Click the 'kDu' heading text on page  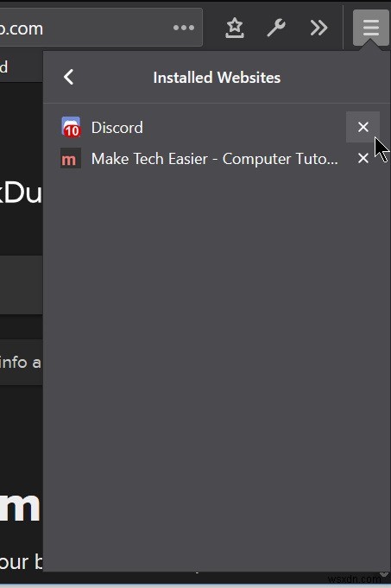pos(21,193)
